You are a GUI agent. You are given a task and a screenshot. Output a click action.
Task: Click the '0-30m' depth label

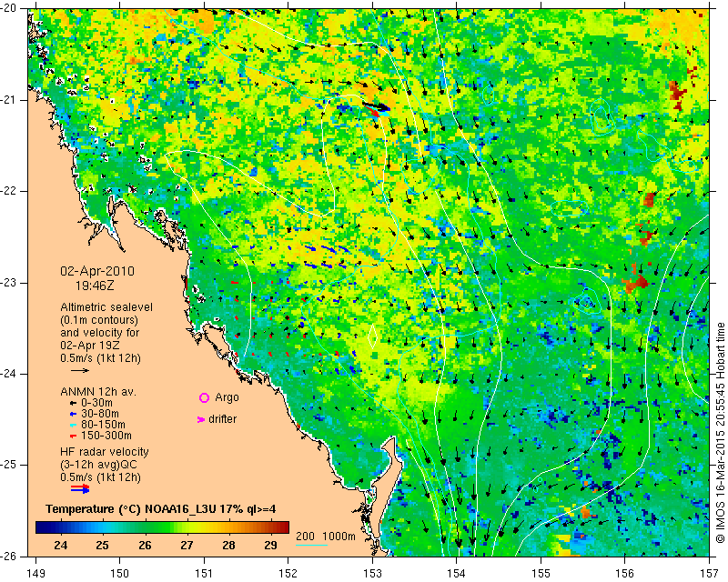pos(96,403)
